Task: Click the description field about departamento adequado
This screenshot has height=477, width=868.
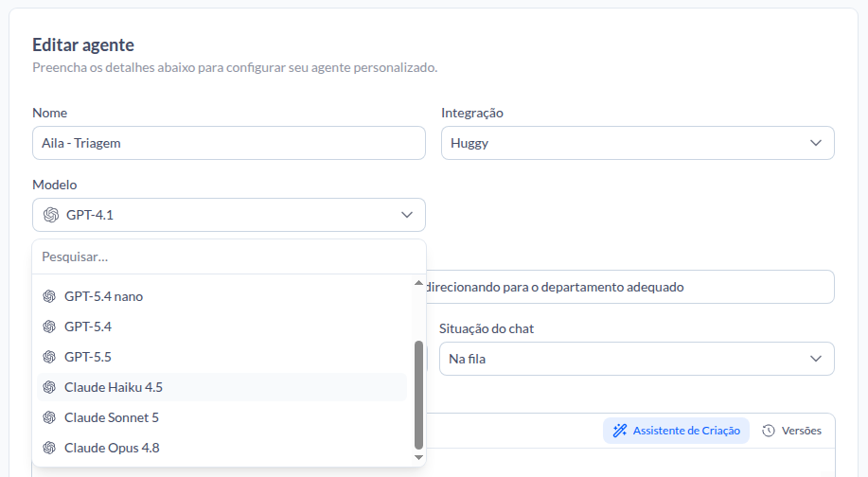Action: pyautogui.click(x=629, y=287)
